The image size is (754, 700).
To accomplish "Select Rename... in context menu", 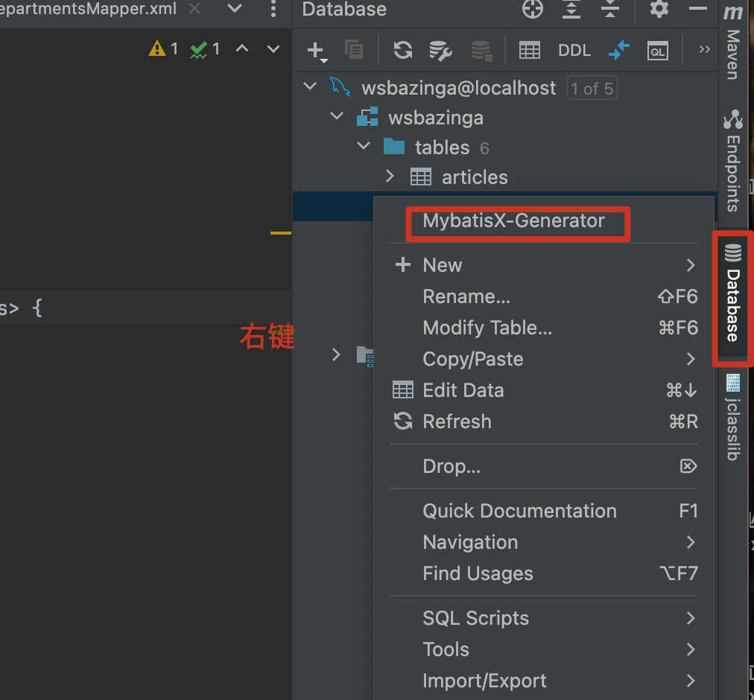I will click(x=544, y=296).
